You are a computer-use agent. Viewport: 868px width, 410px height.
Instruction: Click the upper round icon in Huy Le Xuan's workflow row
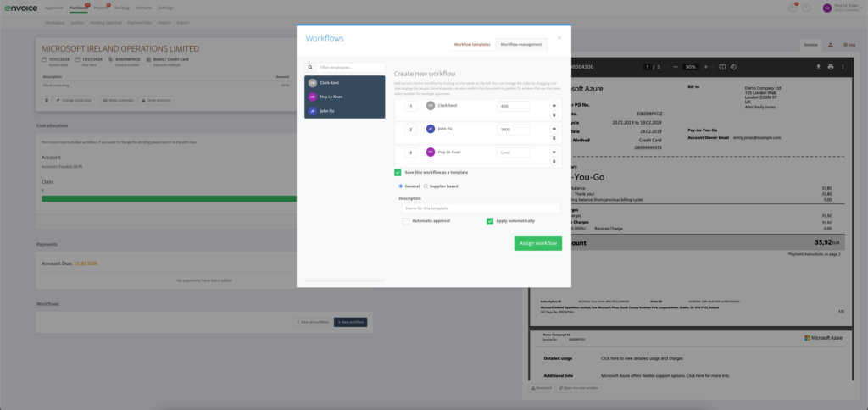pos(554,152)
